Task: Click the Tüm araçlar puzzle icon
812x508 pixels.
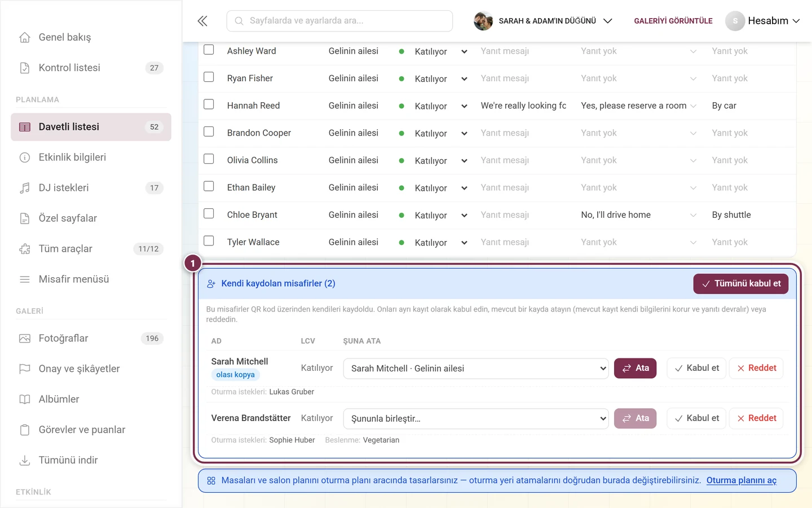Action: pyautogui.click(x=25, y=249)
